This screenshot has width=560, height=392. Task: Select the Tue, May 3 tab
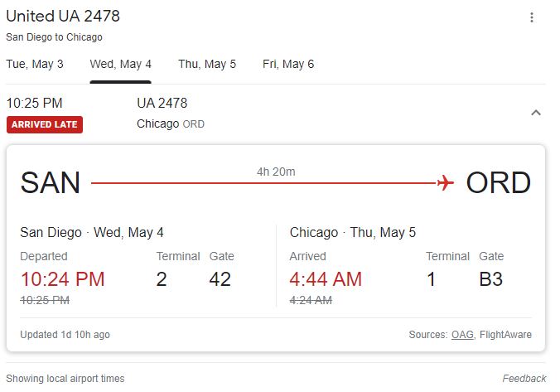click(x=35, y=65)
